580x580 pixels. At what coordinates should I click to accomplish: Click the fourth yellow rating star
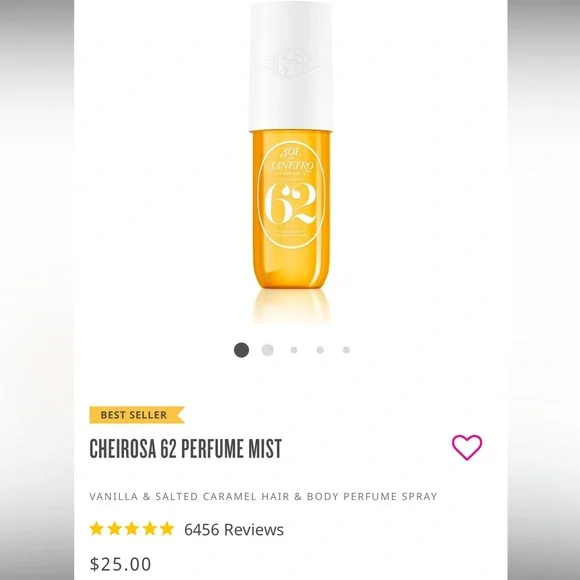(x=150, y=529)
